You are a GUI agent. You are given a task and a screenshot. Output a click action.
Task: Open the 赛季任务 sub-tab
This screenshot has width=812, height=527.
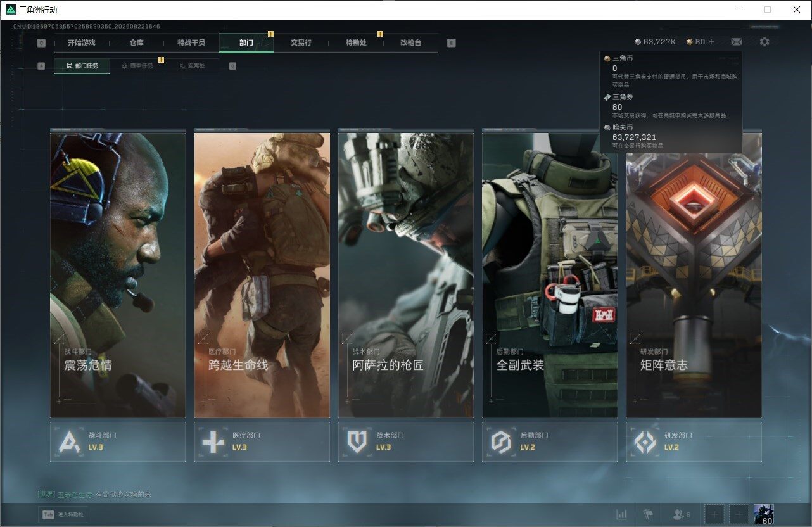tap(137, 66)
